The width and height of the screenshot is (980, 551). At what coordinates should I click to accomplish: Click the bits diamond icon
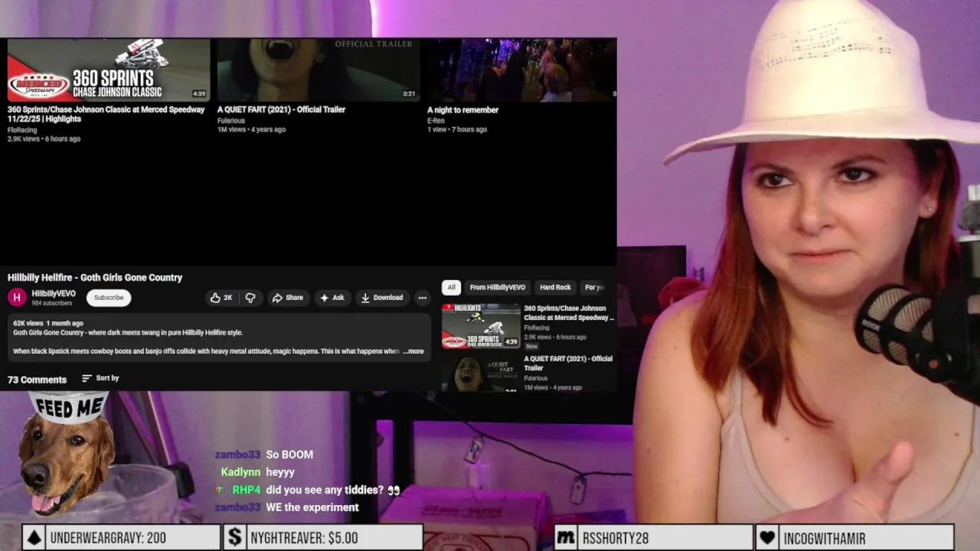point(34,538)
